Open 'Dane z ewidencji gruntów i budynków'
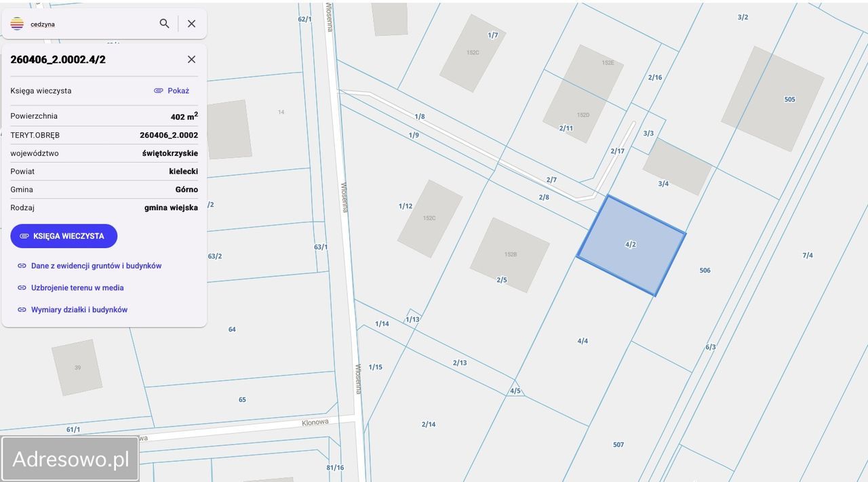 tap(96, 266)
